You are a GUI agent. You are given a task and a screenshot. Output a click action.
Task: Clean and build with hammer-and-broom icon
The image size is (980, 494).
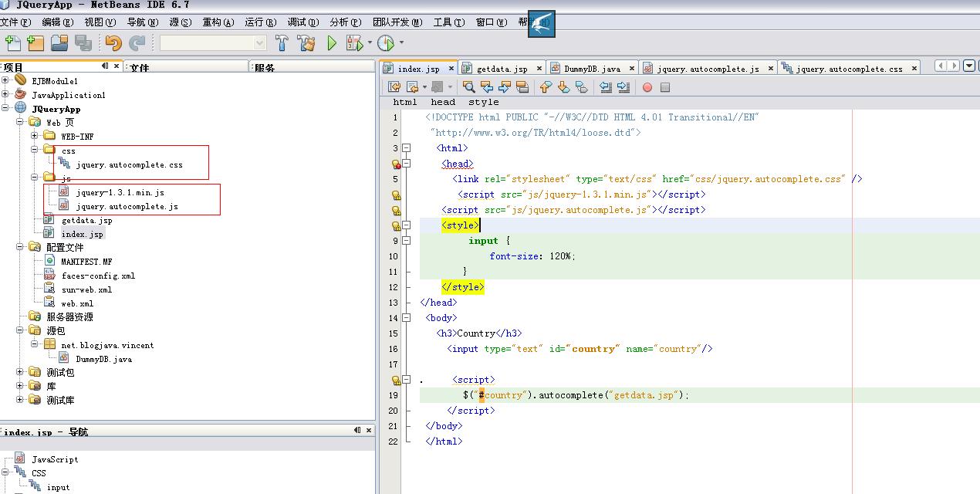tap(306, 43)
